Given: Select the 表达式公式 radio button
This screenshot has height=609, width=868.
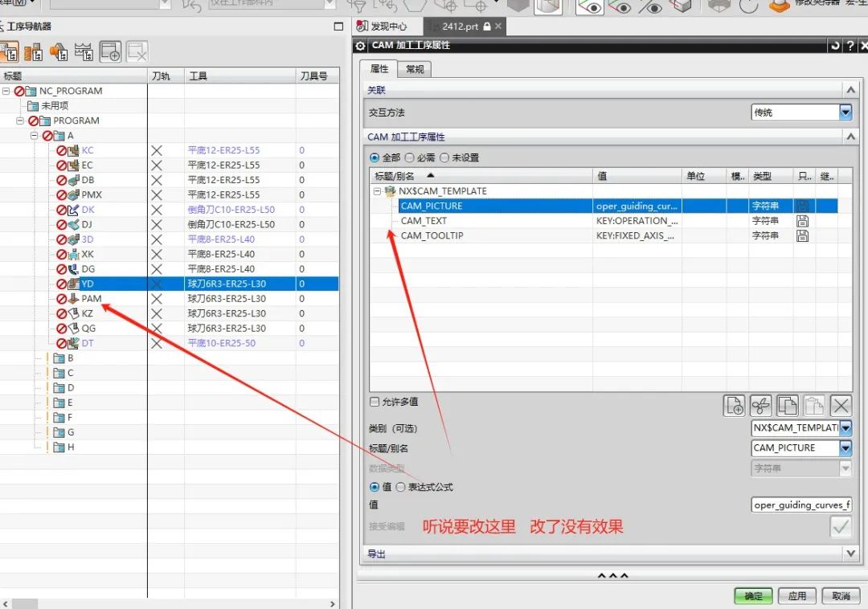Looking at the screenshot, I should (400, 487).
